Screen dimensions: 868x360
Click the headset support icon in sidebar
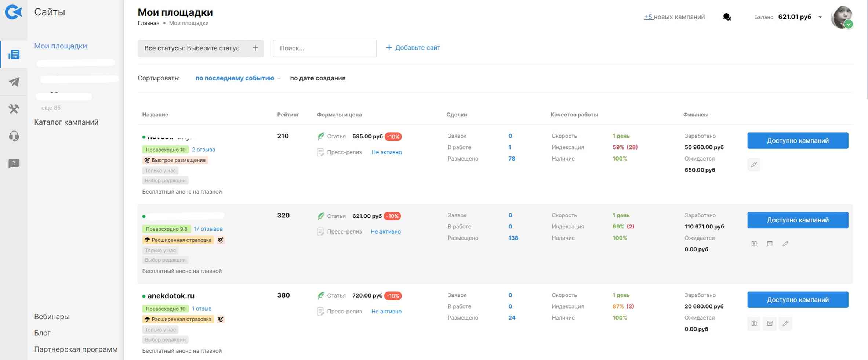[14, 136]
